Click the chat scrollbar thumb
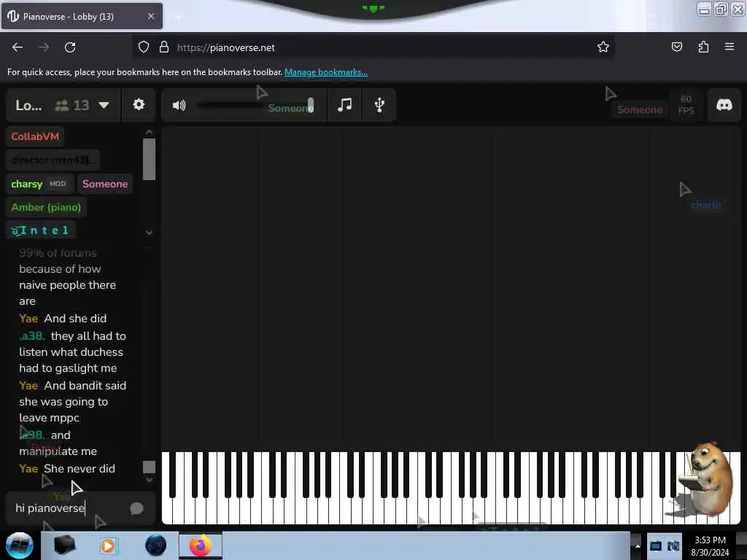 149,467
